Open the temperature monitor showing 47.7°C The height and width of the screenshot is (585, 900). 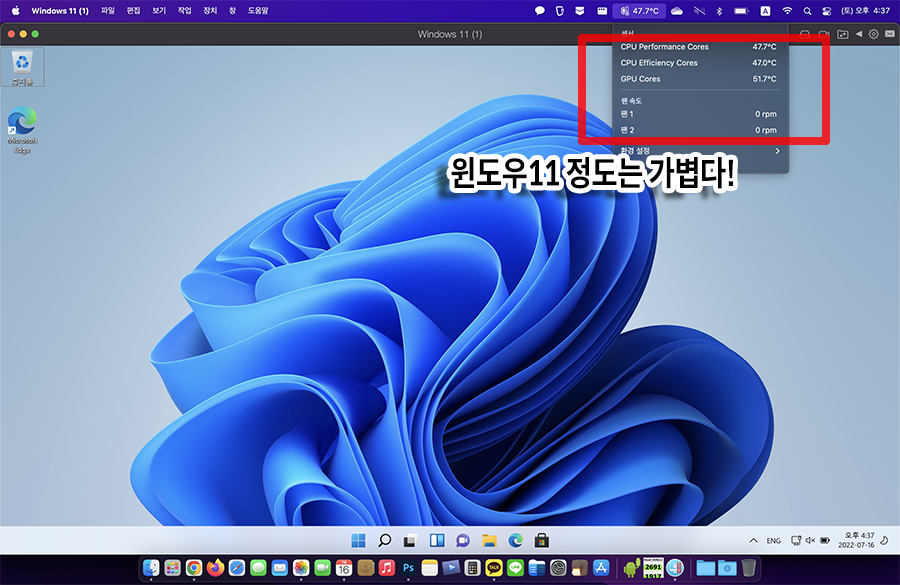pos(639,10)
